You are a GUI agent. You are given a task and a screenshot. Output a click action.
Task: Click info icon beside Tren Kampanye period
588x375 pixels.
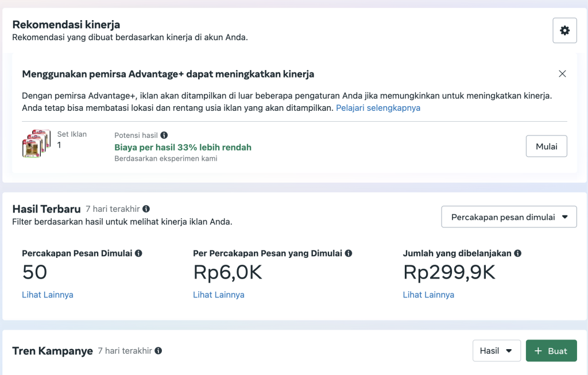158,350
